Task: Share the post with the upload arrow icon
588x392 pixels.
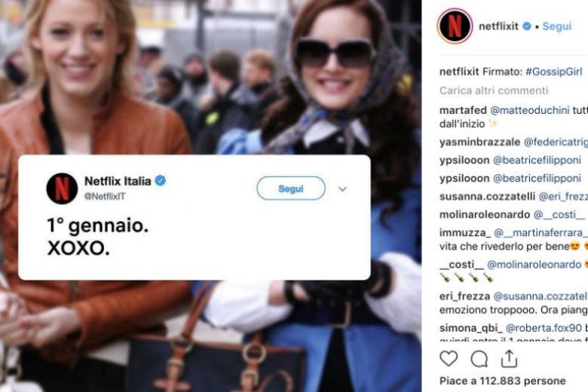Action: pos(510,358)
